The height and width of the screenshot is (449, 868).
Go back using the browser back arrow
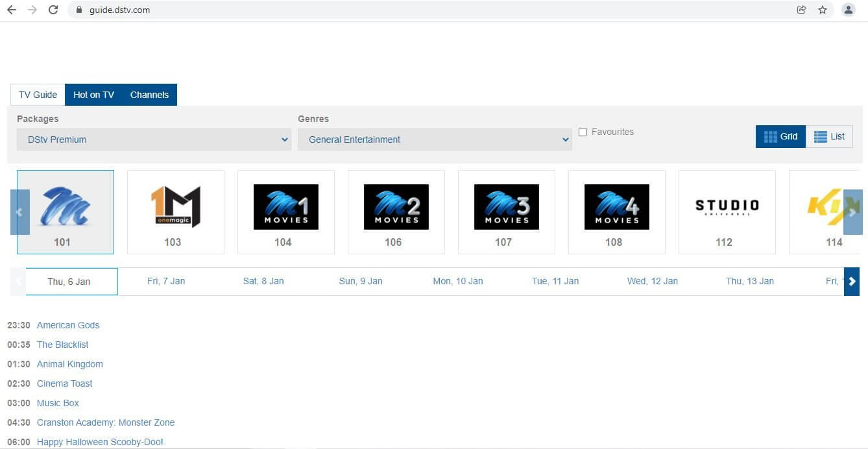pyautogui.click(x=12, y=10)
